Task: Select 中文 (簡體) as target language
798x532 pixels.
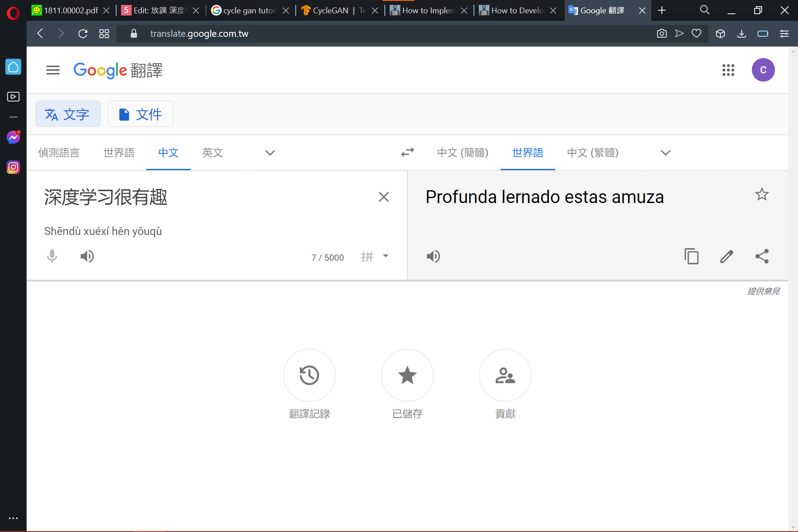Action: (462, 153)
